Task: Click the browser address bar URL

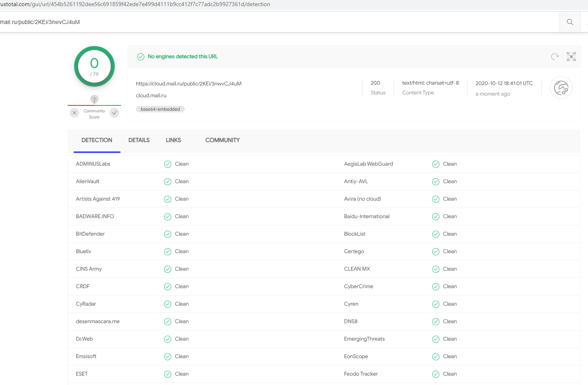Action: point(135,4)
